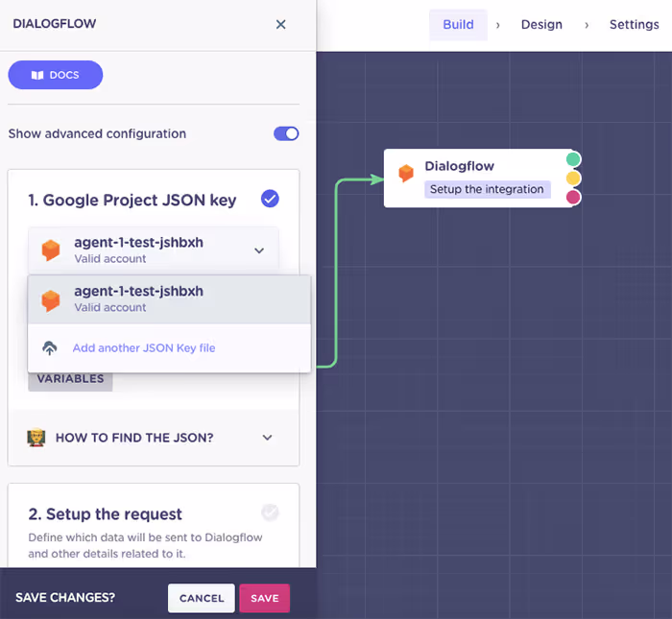Toggle Show advanced configuration switch

pyautogui.click(x=286, y=133)
